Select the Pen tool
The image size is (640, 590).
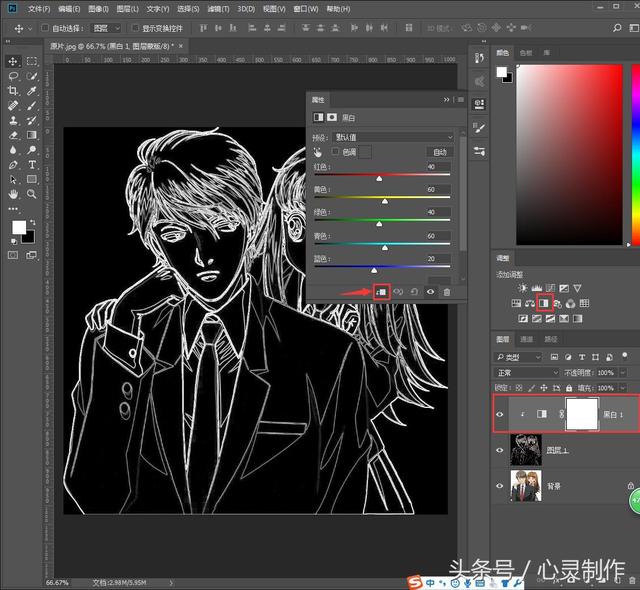coord(13,164)
